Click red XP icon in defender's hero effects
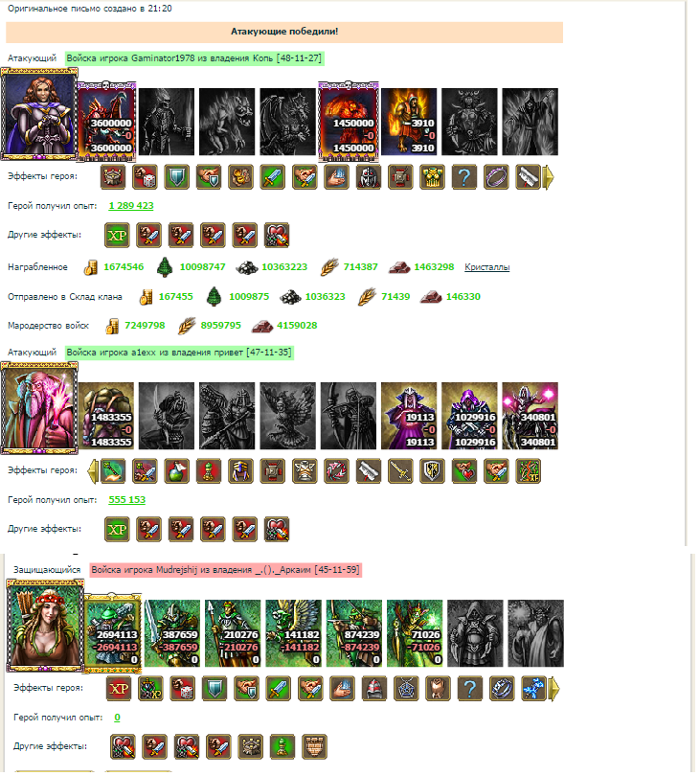700x776 pixels. 119,689
